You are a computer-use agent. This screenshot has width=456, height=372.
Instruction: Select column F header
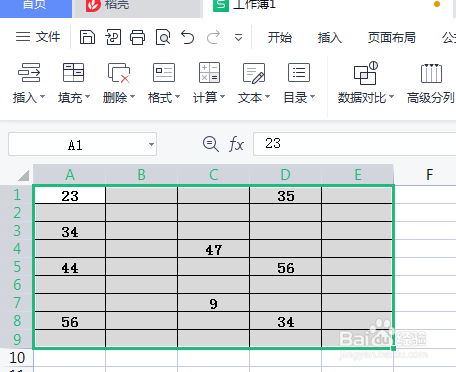[x=430, y=175]
